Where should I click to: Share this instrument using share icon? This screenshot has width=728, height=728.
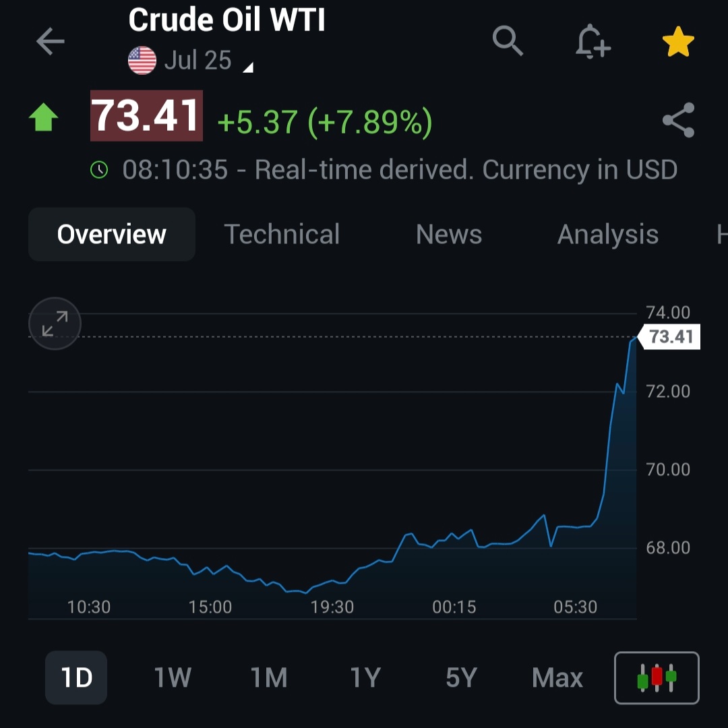pyautogui.click(x=678, y=120)
